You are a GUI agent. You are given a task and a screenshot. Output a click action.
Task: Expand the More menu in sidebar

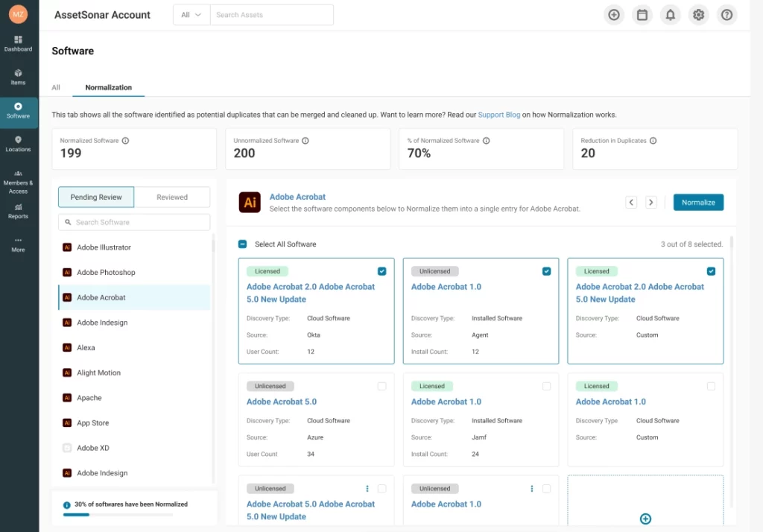coord(19,244)
